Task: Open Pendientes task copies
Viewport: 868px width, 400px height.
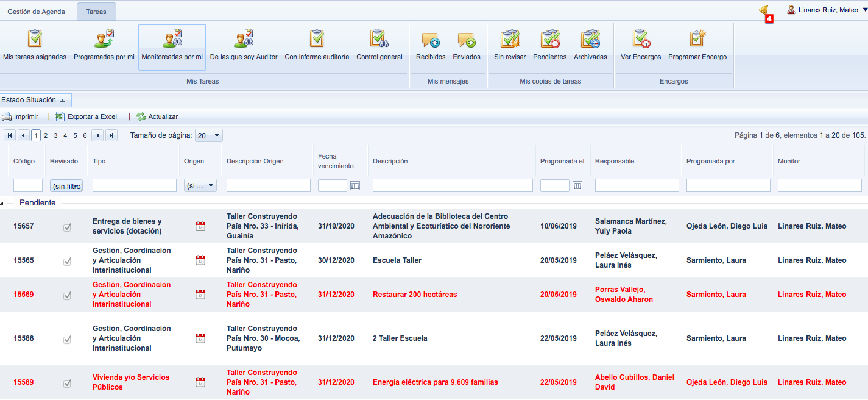Action: click(x=549, y=47)
